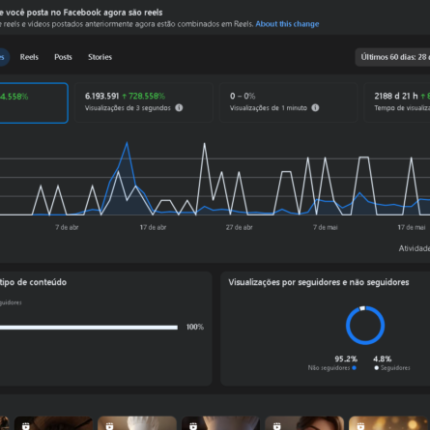Click reel badge on dark eye close-up thumbnail
430x430 pixels.
click(x=26, y=426)
